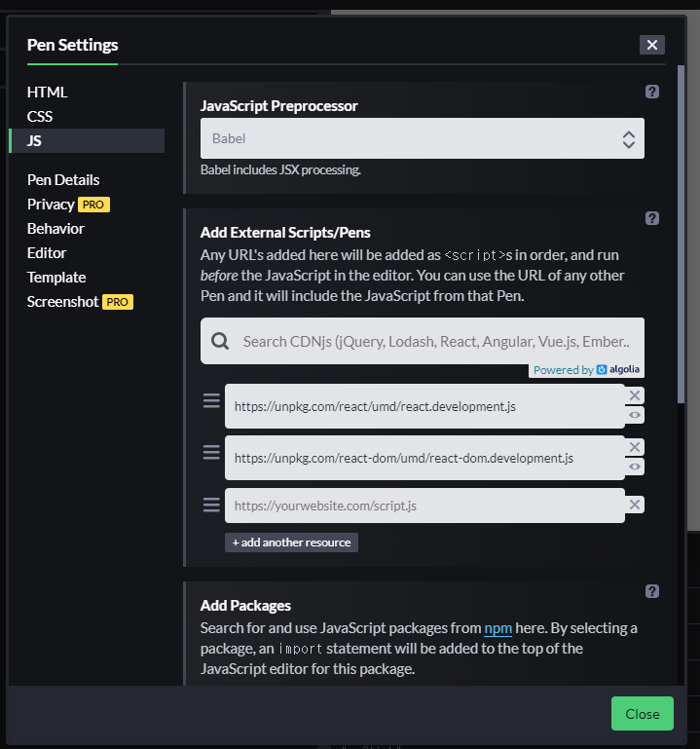
Task: Follow the npm link in Add Packages
Action: [498, 627]
